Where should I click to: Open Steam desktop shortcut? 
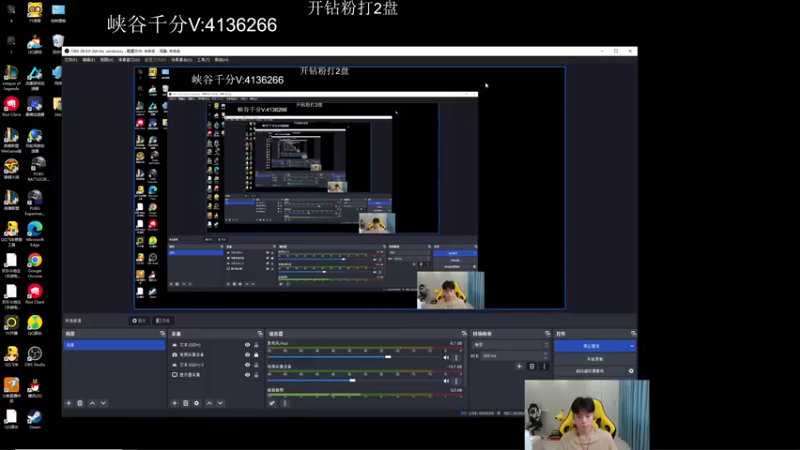(x=35, y=419)
